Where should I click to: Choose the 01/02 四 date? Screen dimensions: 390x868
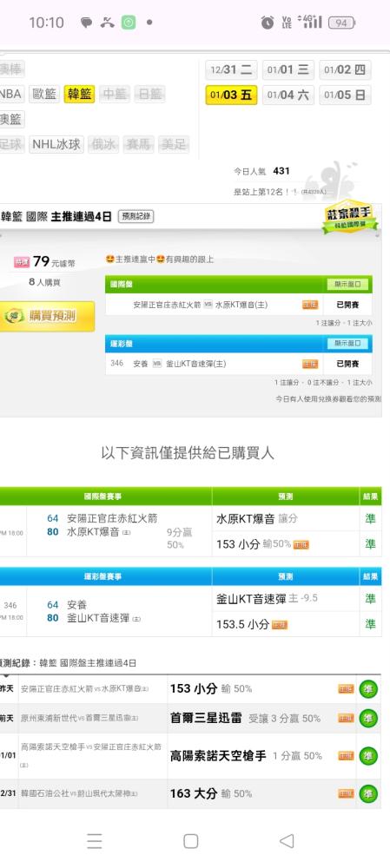[x=345, y=69]
